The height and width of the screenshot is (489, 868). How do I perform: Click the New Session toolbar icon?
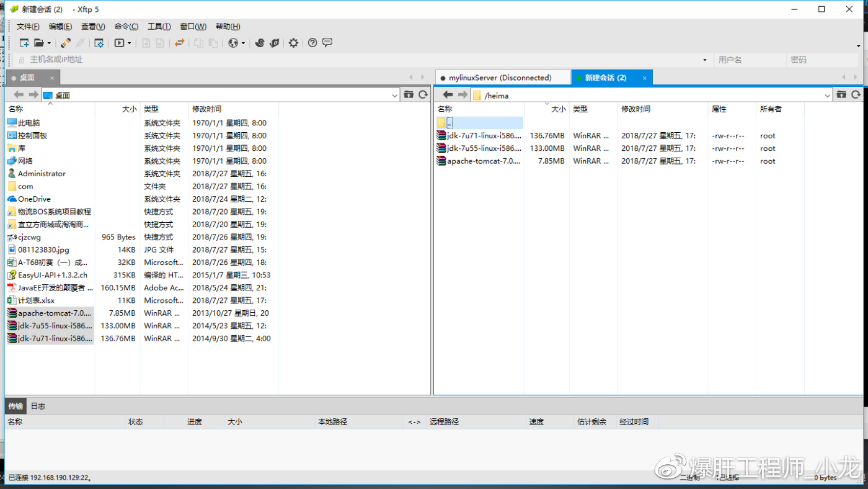pyautogui.click(x=24, y=43)
